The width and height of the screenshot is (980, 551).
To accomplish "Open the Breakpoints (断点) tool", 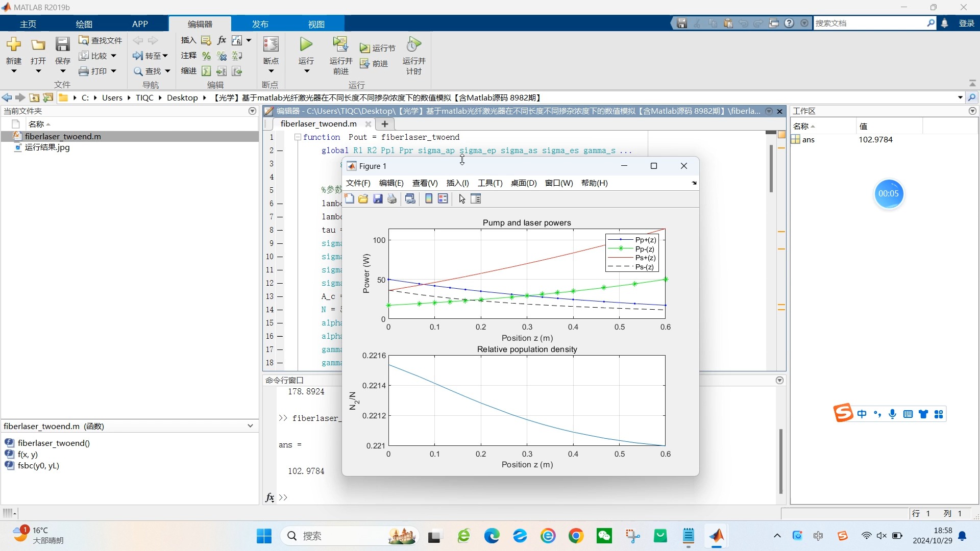I will [271, 45].
